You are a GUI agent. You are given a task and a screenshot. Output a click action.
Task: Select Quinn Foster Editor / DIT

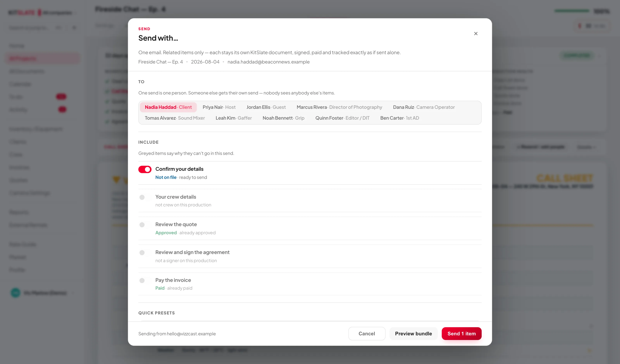tap(342, 118)
